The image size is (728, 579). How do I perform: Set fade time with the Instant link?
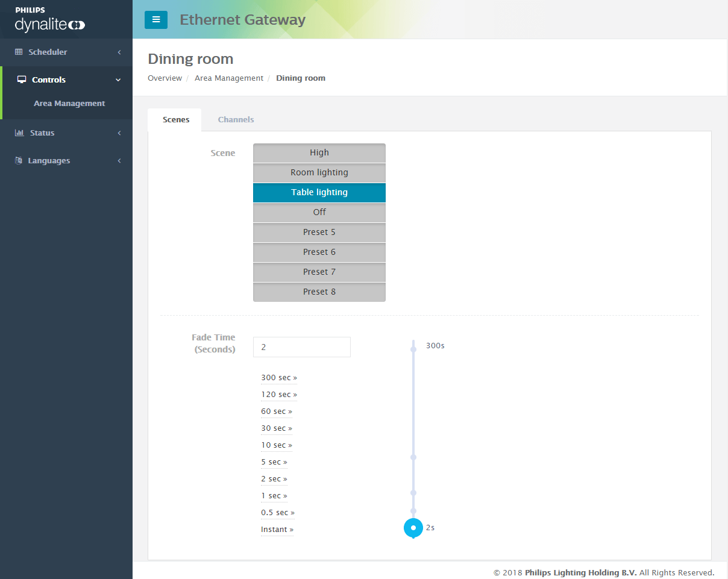click(x=277, y=529)
